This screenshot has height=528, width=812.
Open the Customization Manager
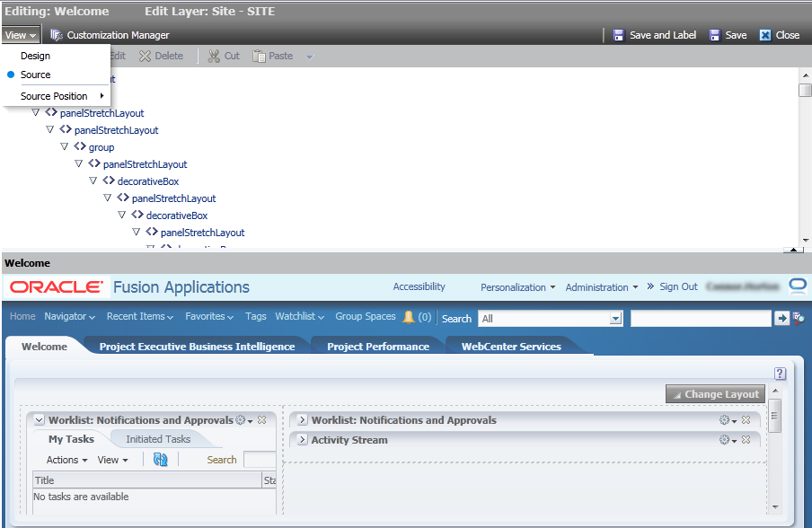pos(110,35)
